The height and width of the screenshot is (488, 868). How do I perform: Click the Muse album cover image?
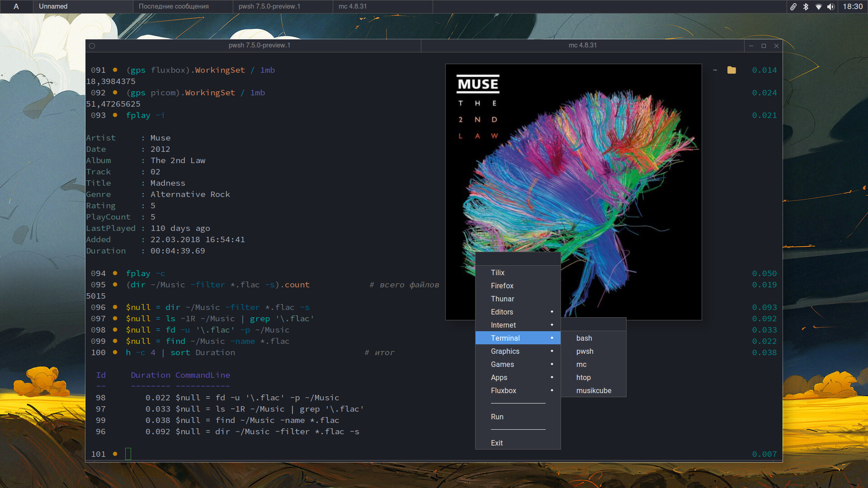click(x=574, y=192)
